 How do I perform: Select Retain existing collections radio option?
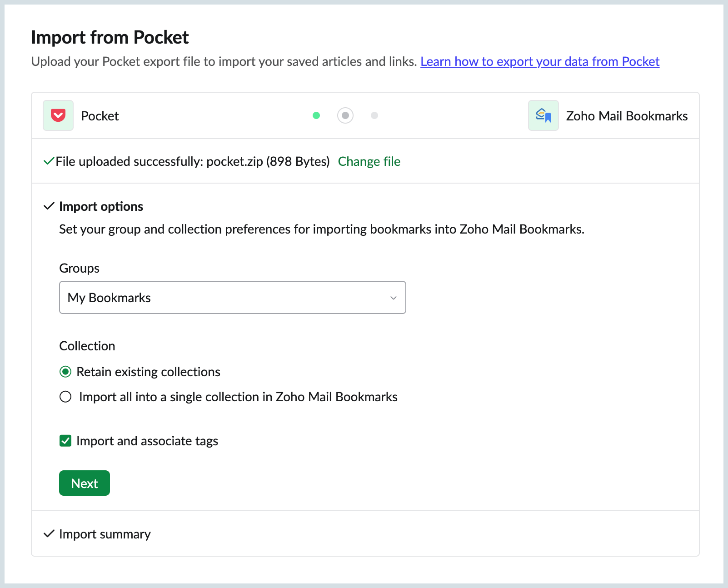(66, 372)
